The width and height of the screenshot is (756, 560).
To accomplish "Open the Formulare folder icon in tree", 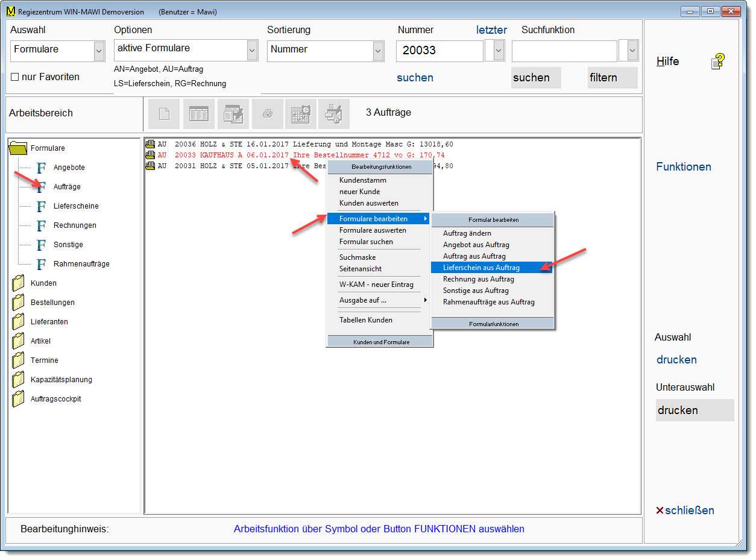I will 19,148.
